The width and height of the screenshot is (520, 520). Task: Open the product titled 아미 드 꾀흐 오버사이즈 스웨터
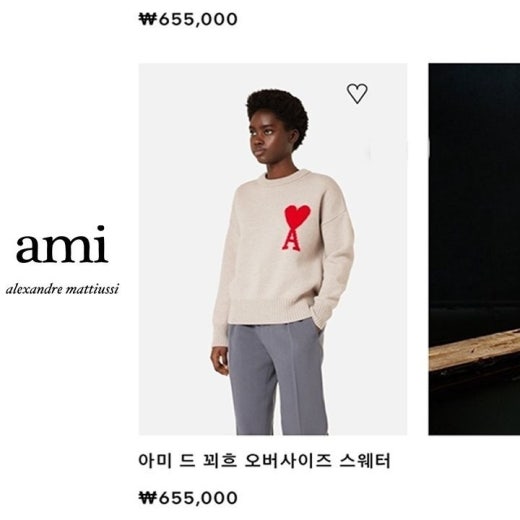tap(264, 461)
